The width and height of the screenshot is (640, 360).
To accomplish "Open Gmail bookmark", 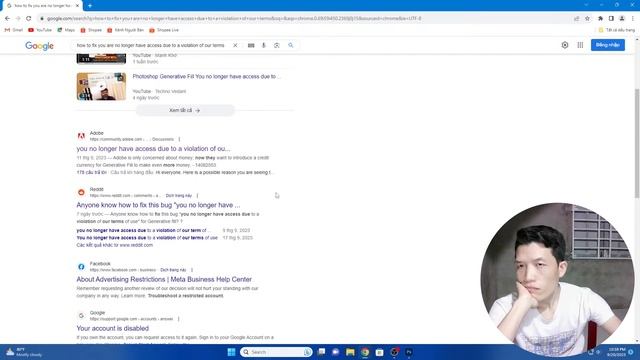I will coord(13,30).
